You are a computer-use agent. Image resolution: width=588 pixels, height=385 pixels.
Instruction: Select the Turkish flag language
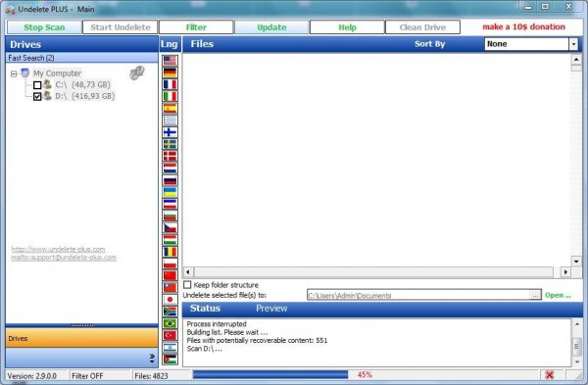[x=170, y=335]
